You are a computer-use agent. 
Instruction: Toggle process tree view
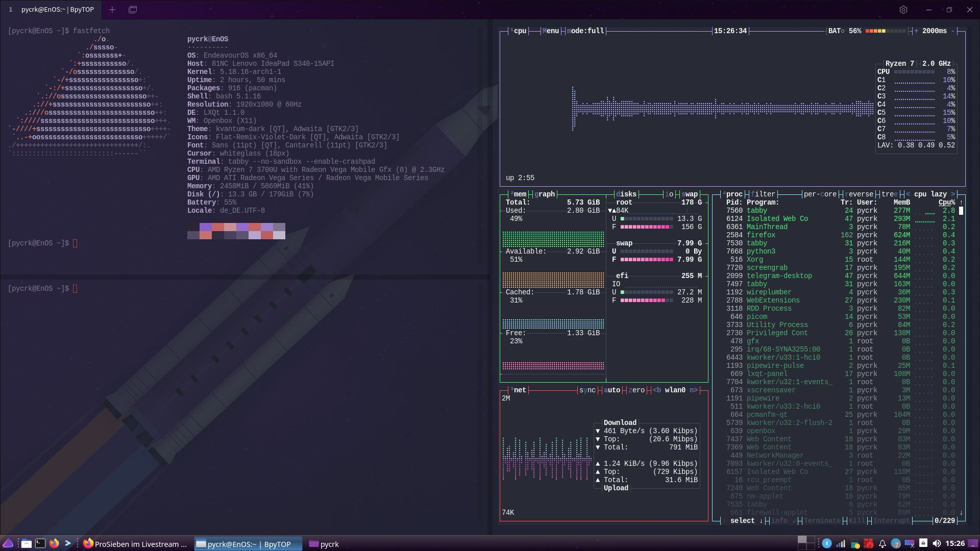890,194
